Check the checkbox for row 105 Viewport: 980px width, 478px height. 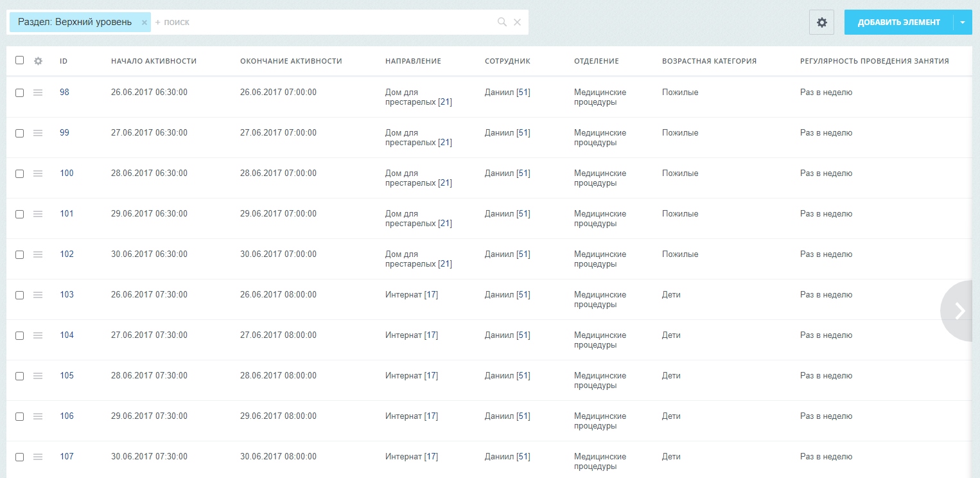click(x=19, y=376)
